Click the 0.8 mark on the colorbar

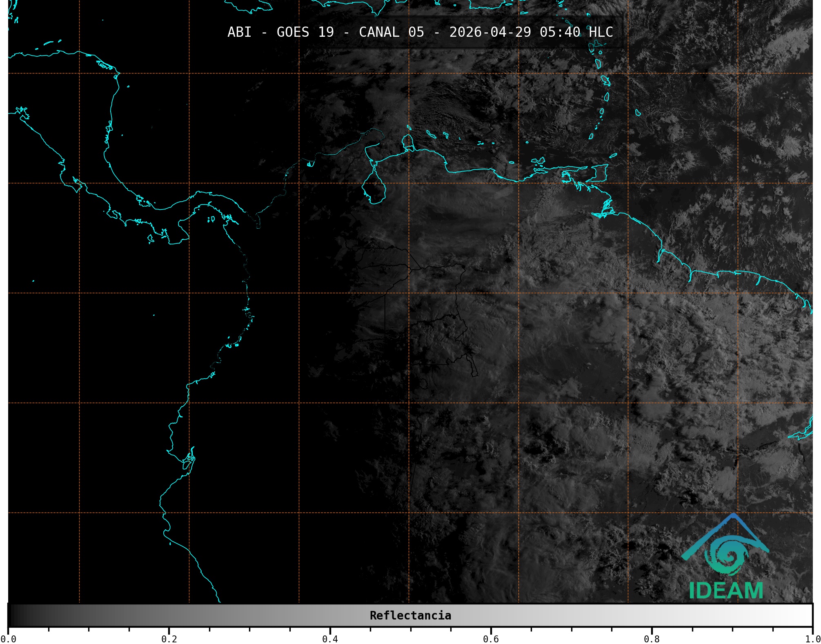click(x=652, y=639)
